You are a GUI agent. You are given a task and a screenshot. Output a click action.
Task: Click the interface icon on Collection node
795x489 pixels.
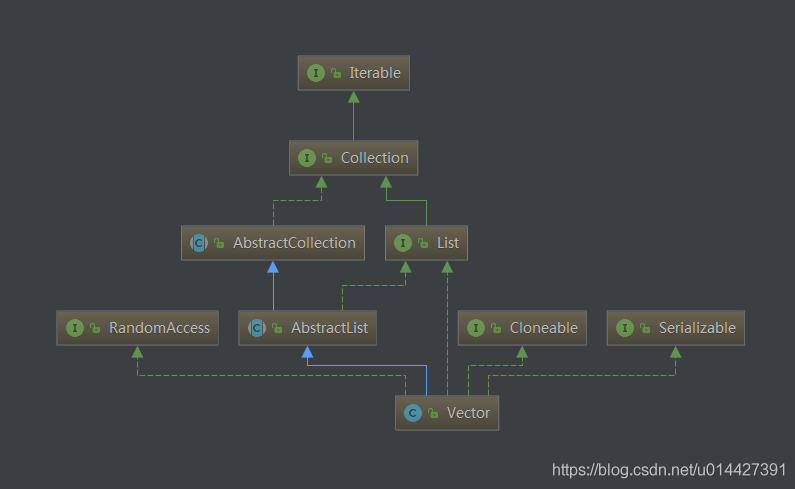pyautogui.click(x=307, y=158)
